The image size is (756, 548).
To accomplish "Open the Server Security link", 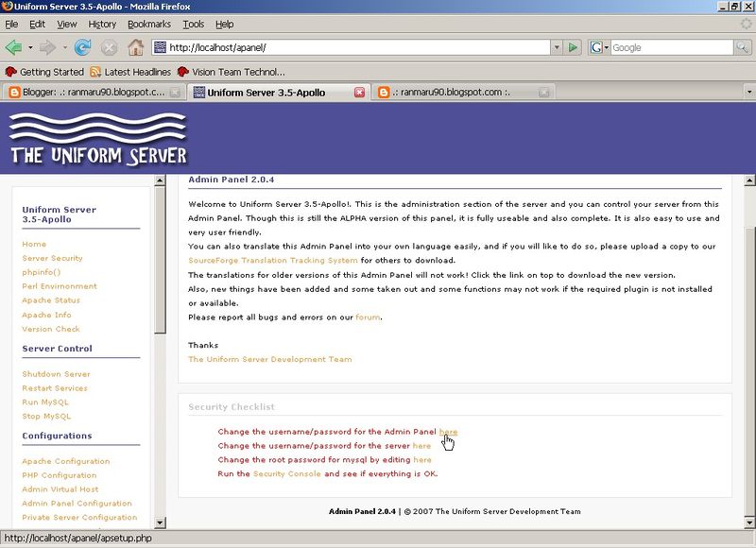I will click(52, 258).
